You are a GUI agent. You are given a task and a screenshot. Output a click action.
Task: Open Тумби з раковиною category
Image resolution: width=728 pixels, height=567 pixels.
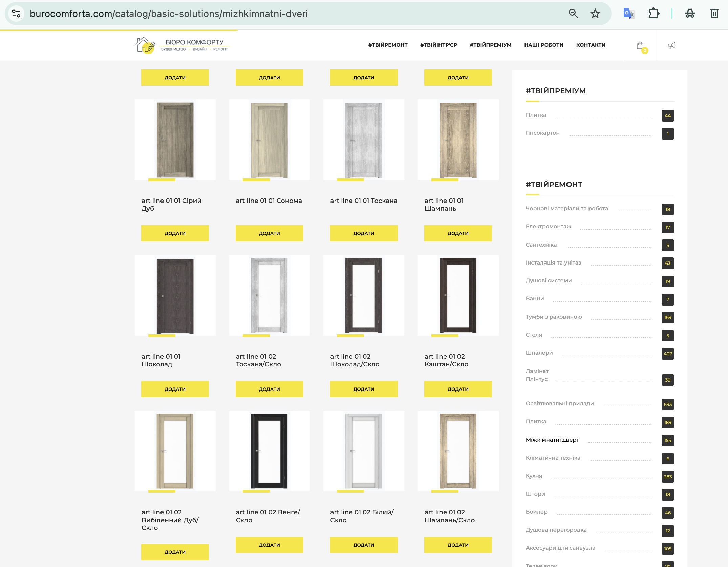tap(553, 317)
